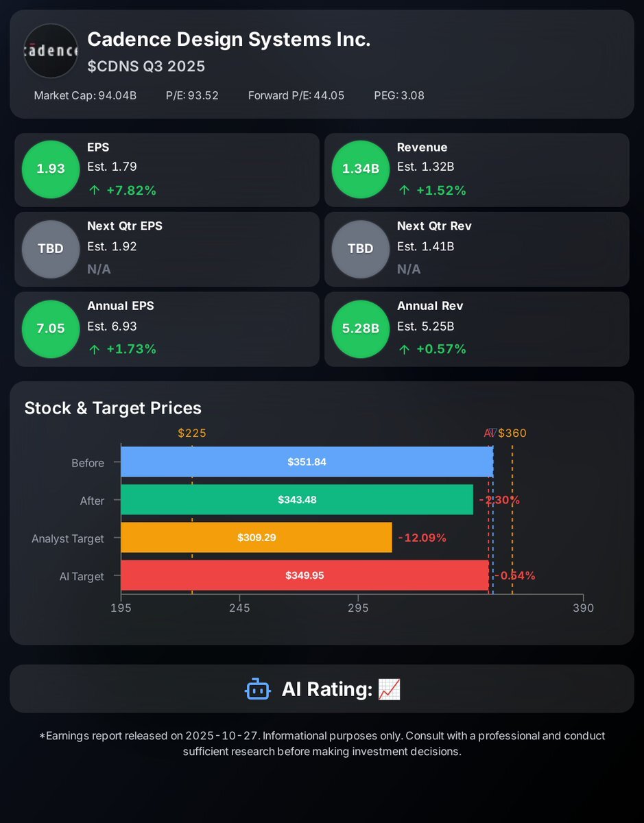The height and width of the screenshot is (823, 644).
Task: Click the blue Before price bar
Action: tap(307, 462)
